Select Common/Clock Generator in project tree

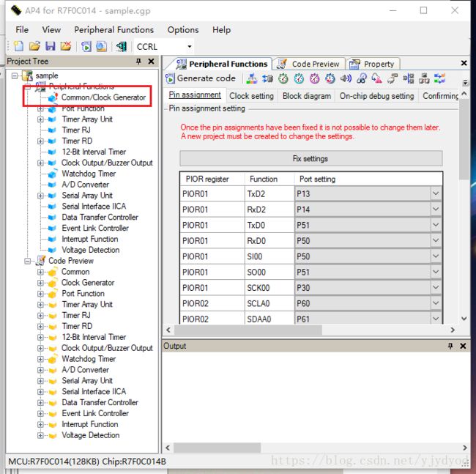pyautogui.click(x=103, y=97)
